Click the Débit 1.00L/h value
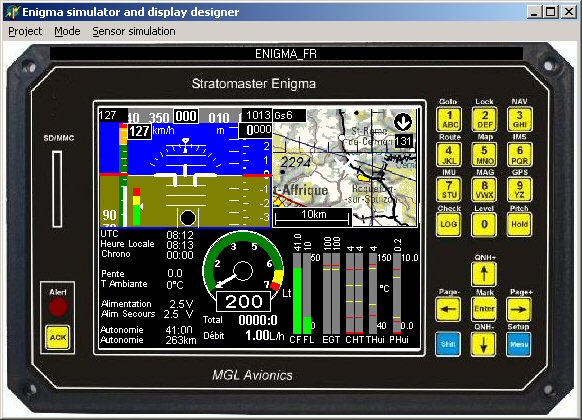Screen dimensions: 582x420 tap(264, 335)
